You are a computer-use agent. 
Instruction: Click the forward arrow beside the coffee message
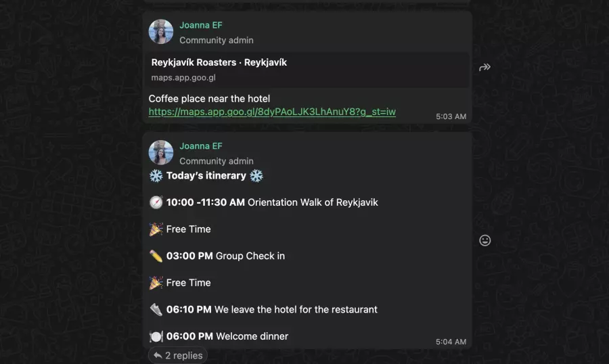484,67
